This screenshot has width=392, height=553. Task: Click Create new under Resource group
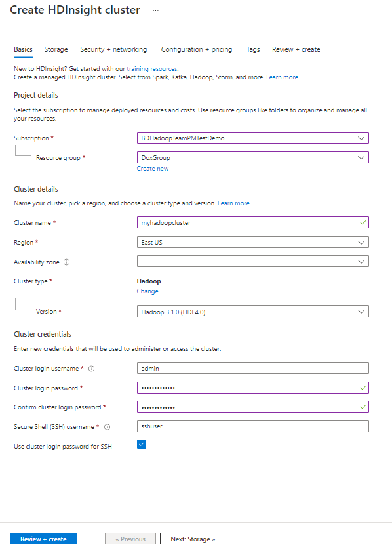point(153,168)
